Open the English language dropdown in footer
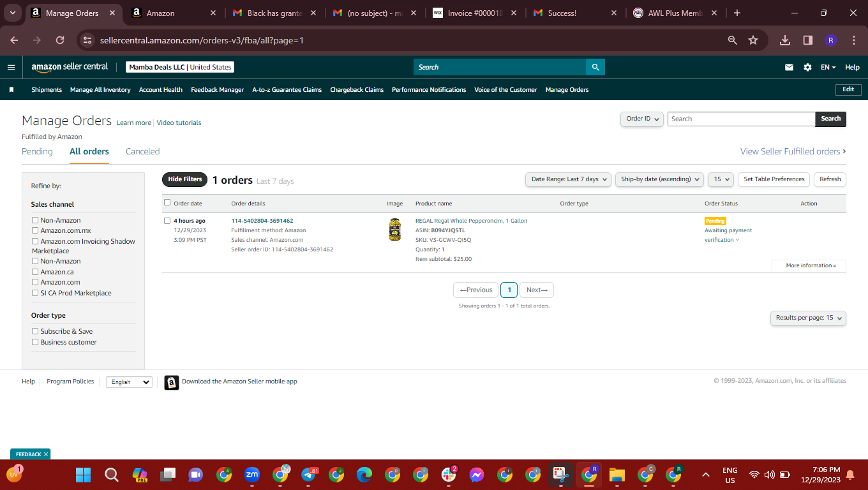This screenshot has height=490, width=868. pyautogui.click(x=129, y=382)
